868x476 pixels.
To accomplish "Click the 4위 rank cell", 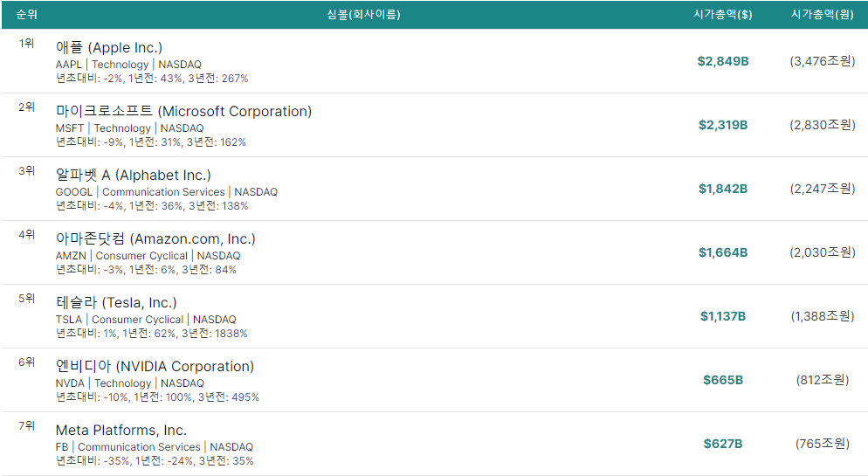I will (26, 234).
